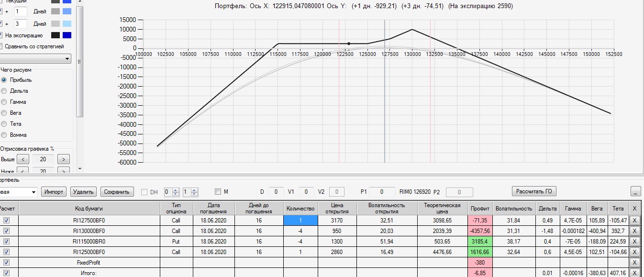Screen dimensions: 644x277
Task: Click the profit cell showing 3185,4
Action: (x=480, y=241)
